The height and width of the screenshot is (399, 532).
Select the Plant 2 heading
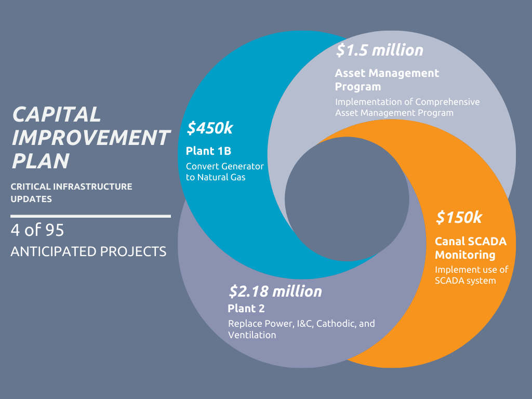click(246, 309)
